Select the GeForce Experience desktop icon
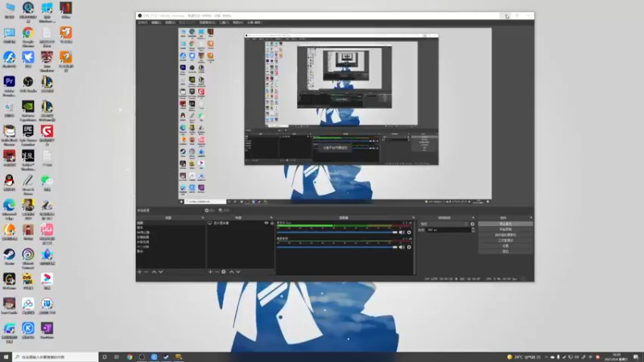 point(28,110)
